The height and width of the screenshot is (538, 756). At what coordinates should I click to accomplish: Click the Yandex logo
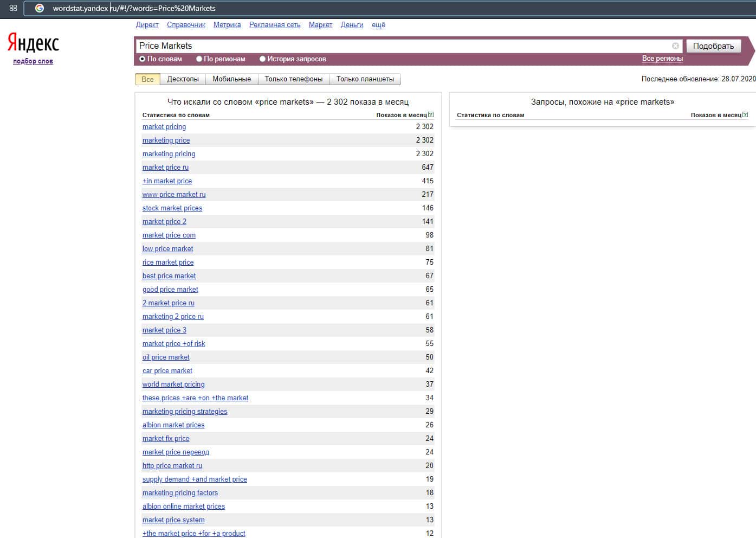[x=33, y=43]
